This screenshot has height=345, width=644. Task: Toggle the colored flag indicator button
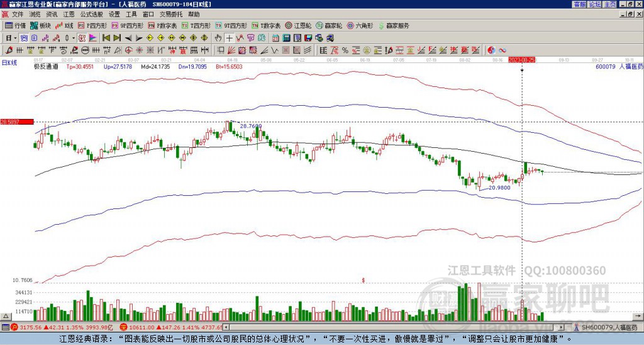93,38
